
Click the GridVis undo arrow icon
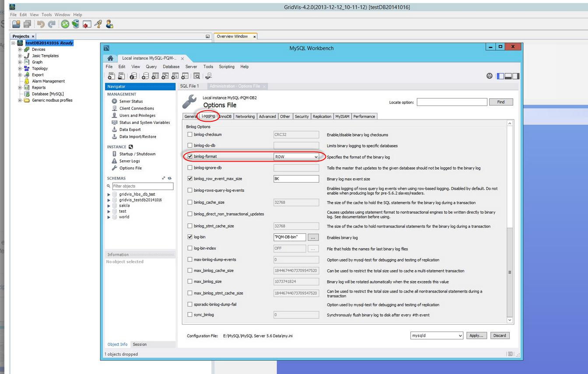41,24
